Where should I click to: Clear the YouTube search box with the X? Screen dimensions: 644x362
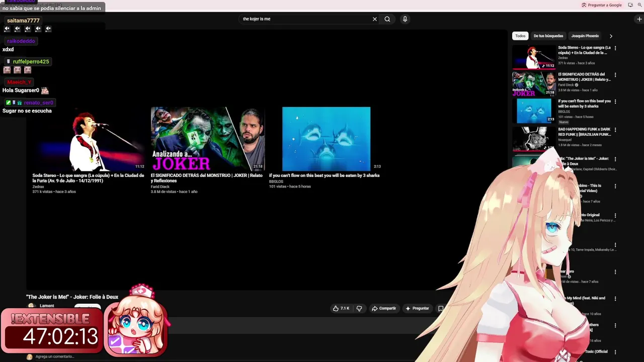(374, 19)
